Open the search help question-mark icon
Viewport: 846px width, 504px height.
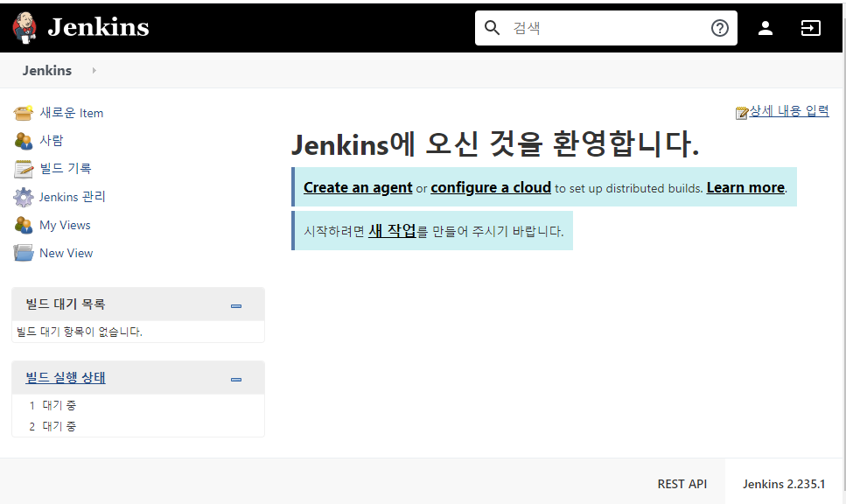tap(720, 27)
